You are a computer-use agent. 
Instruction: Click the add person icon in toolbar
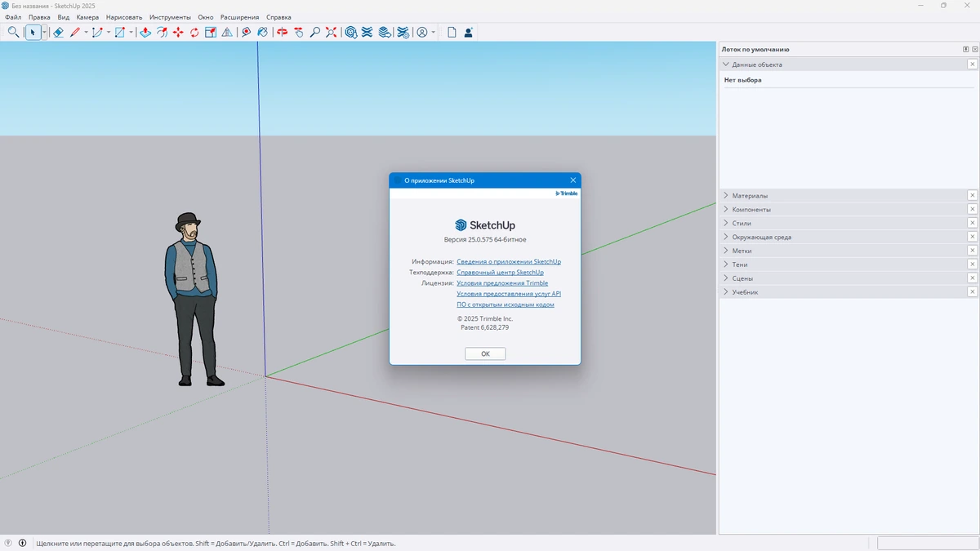pyautogui.click(x=468, y=33)
